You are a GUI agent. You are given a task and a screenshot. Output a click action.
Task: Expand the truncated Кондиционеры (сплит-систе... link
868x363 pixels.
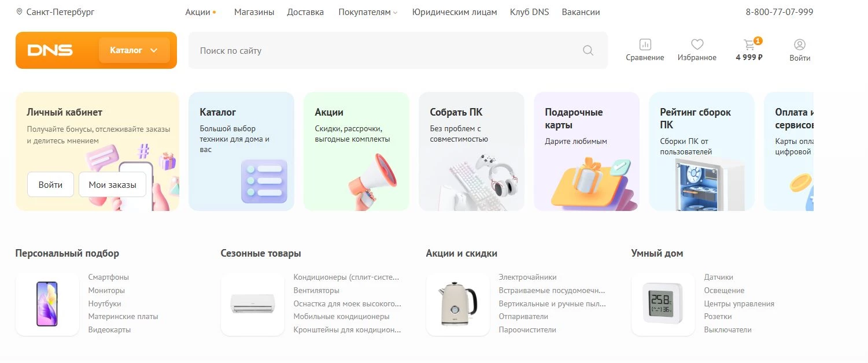point(348,277)
